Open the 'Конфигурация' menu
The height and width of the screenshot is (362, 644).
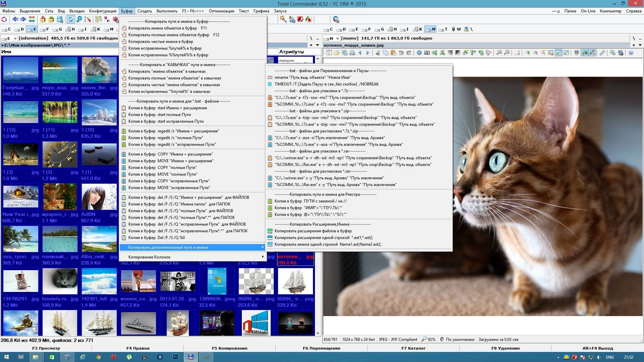[103, 11]
